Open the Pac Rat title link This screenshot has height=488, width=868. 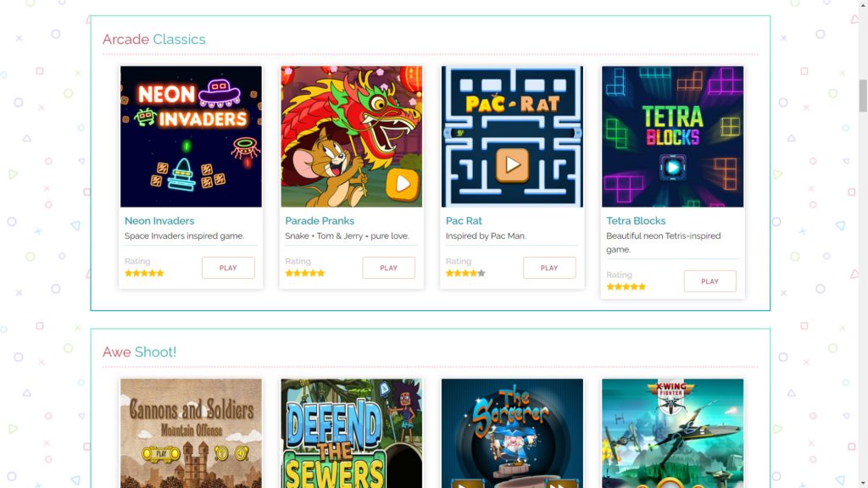[x=464, y=221]
